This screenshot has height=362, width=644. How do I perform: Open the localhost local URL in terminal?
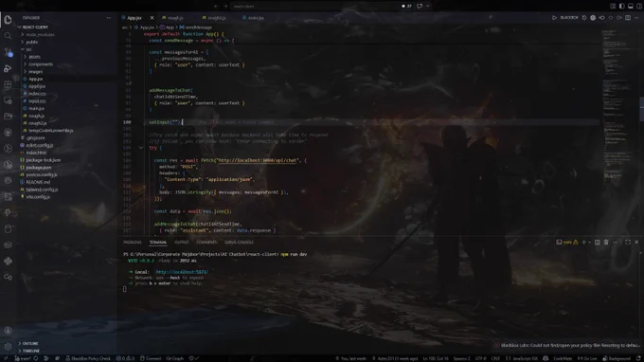182,272
